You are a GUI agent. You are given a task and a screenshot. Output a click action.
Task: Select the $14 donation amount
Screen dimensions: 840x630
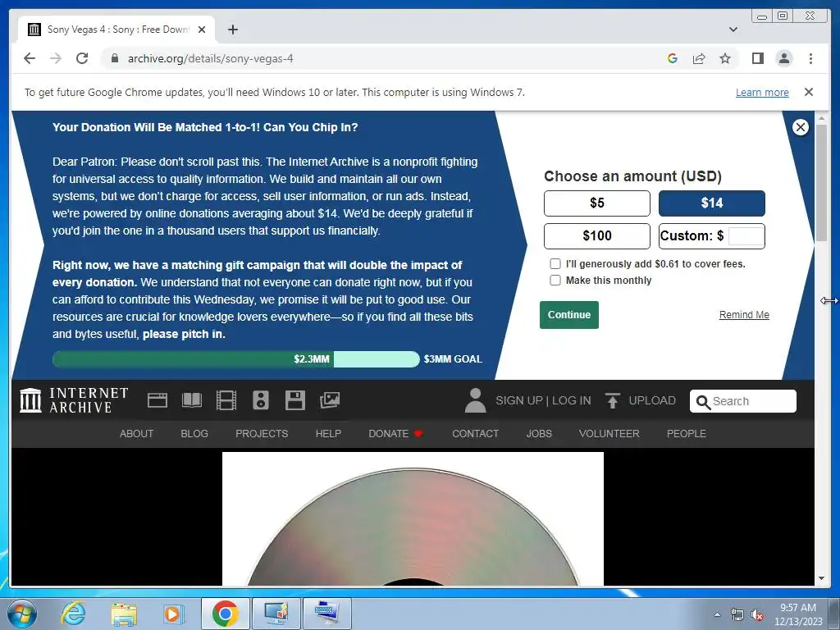coord(711,203)
